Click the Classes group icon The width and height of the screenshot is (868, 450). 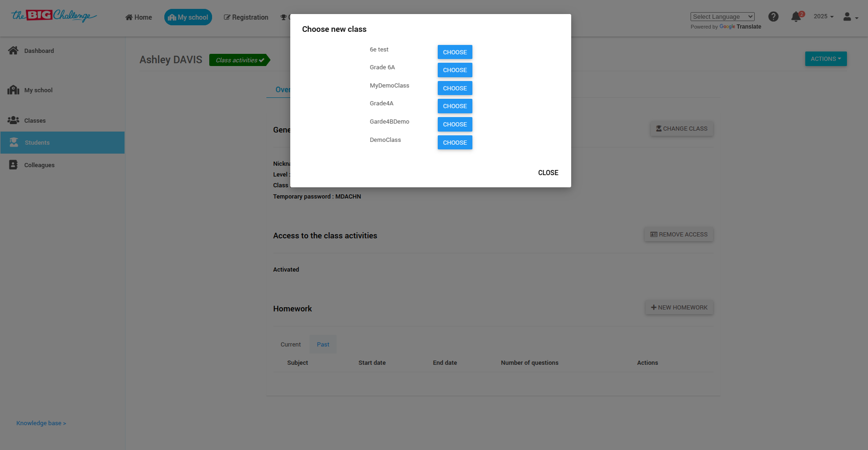pos(13,120)
